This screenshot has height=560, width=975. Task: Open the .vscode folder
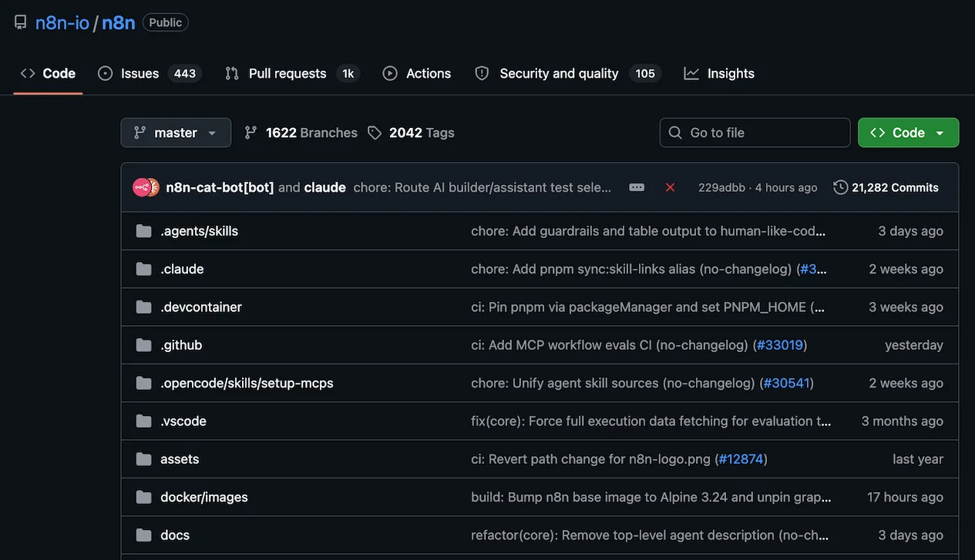[x=183, y=421]
